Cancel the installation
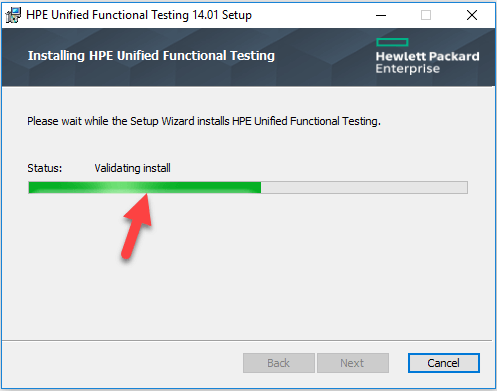The image size is (497, 391). point(444,363)
